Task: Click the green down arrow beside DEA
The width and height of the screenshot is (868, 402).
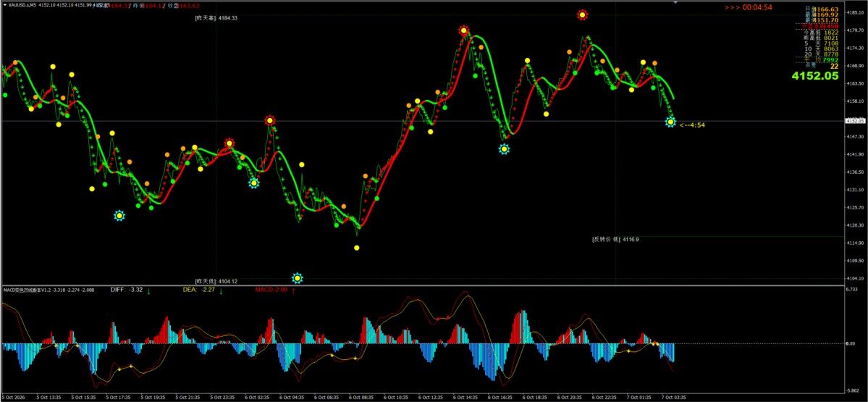Action: click(221, 290)
